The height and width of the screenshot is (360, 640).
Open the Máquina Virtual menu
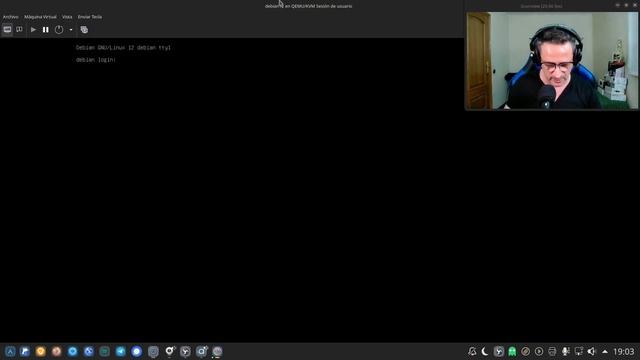pos(40,17)
